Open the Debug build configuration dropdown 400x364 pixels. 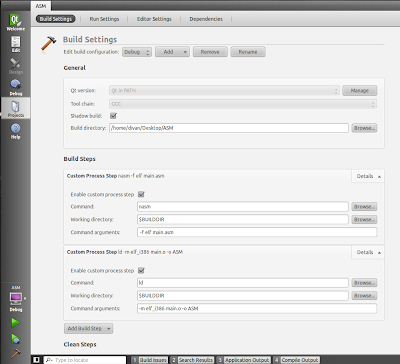(137, 52)
